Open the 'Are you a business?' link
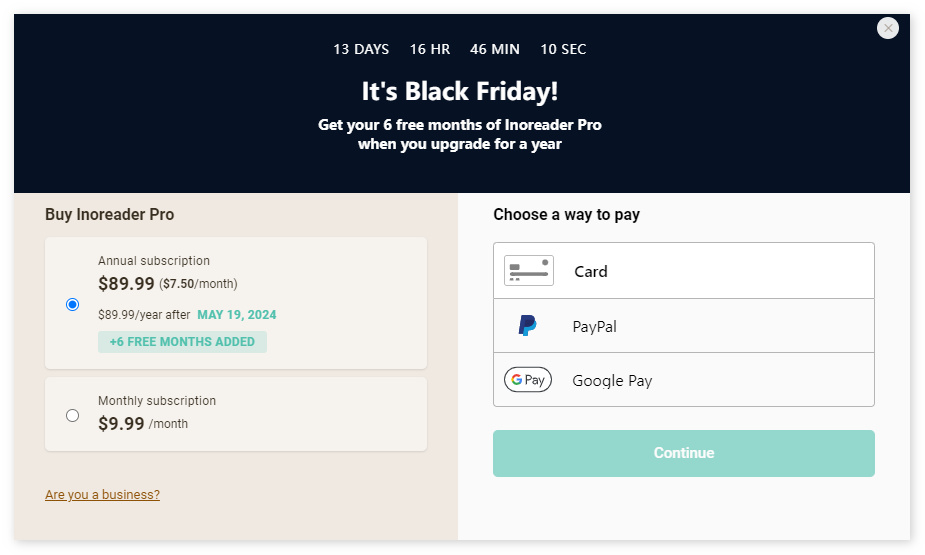Screen dimensions: 925x555 pos(102,494)
